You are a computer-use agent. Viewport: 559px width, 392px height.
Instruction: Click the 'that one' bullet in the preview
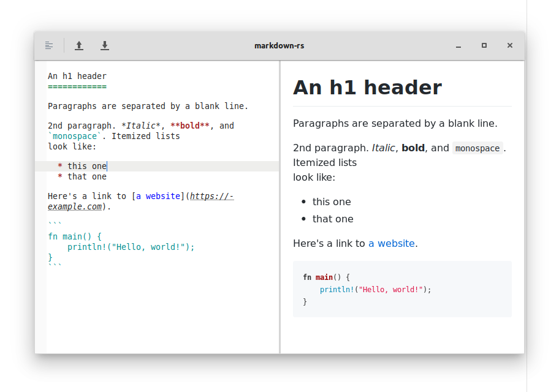tap(333, 219)
